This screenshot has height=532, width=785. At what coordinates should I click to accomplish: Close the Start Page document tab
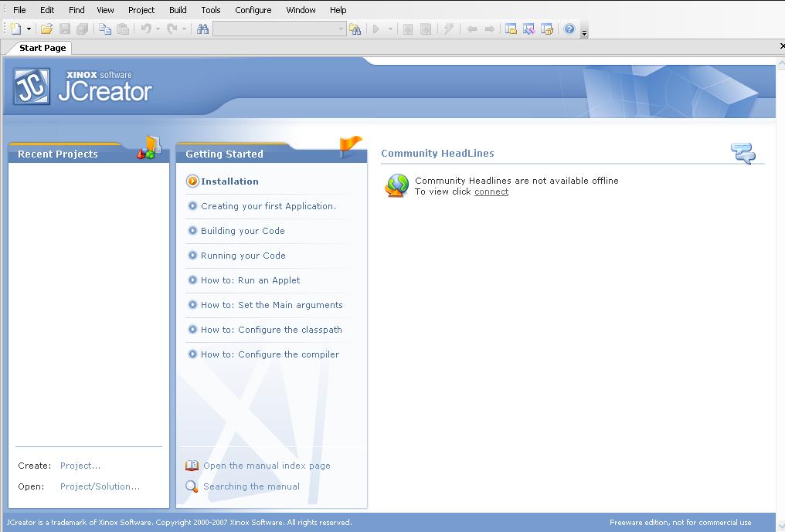click(782, 46)
